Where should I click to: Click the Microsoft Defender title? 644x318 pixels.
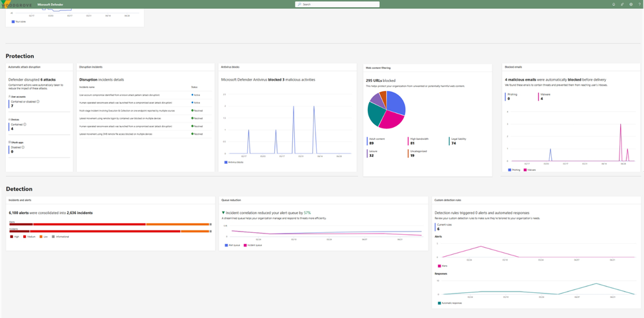(50, 4)
